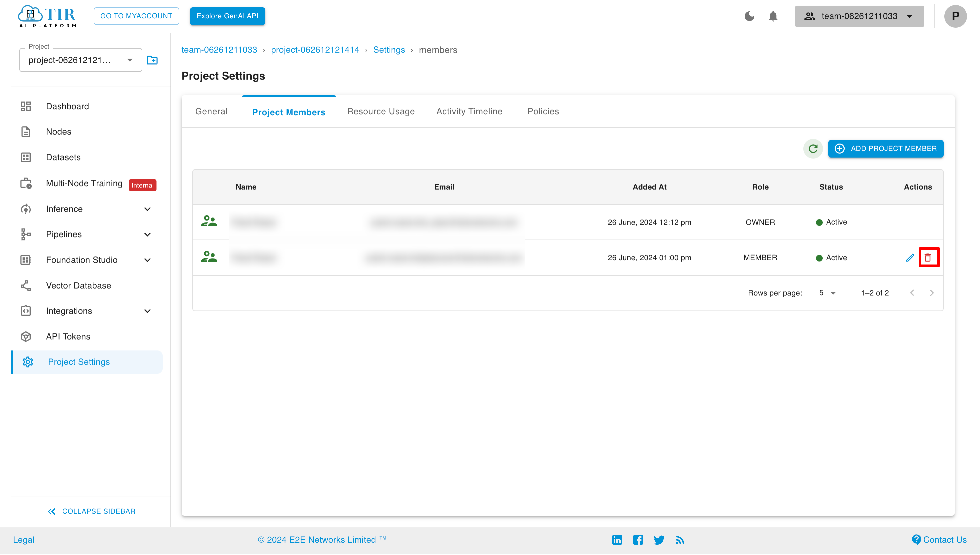The image size is (980, 555).
Task: Click the '26 June, 2024 01:00 pm' cell
Action: pyautogui.click(x=649, y=258)
